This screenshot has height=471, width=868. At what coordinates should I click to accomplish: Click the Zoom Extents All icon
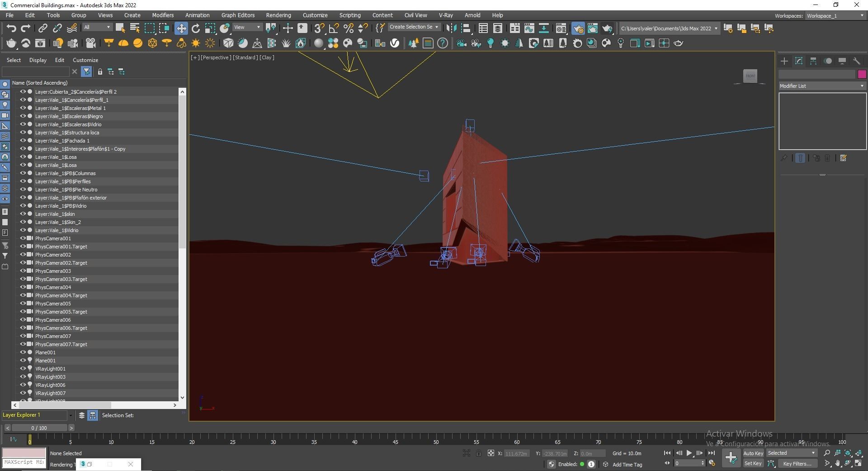point(858,453)
